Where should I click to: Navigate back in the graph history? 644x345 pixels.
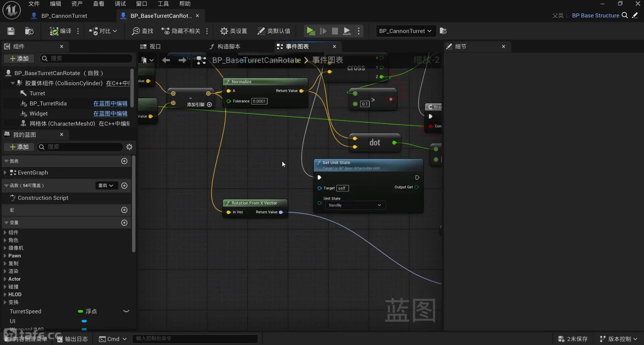166,60
